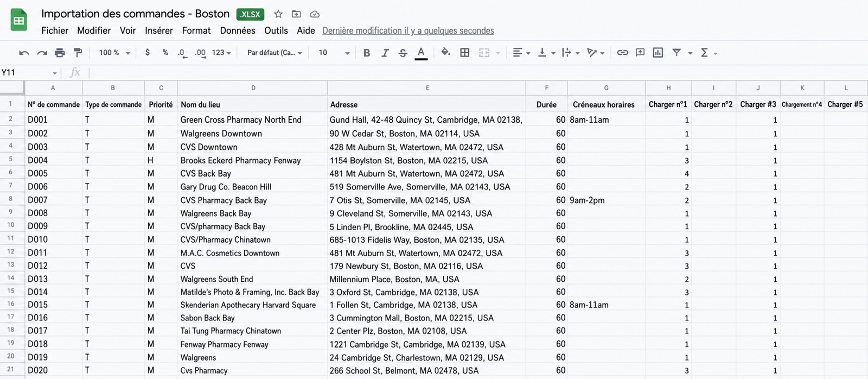Viewport: 868px width, 379px height.
Task: Open text rotation dropdown
Action: pos(596,53)
